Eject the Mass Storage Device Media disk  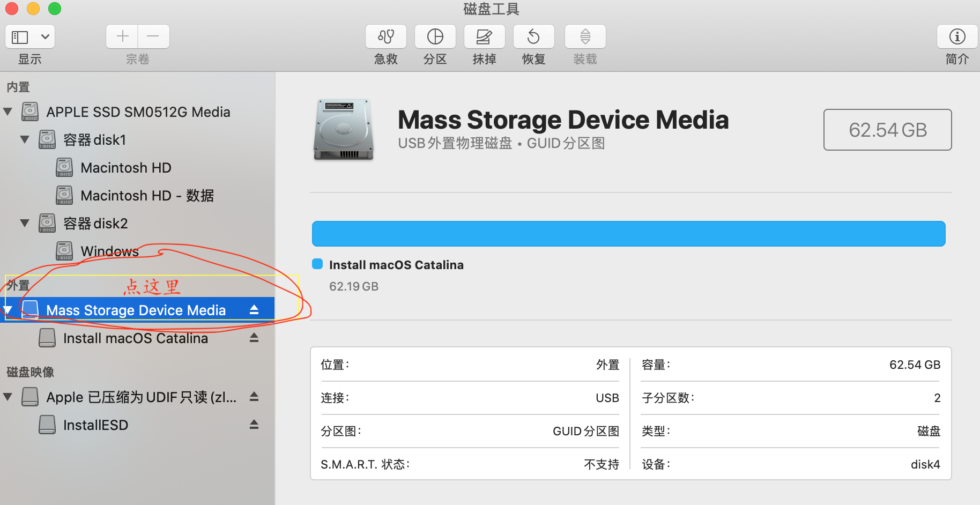tap(255, 309)
